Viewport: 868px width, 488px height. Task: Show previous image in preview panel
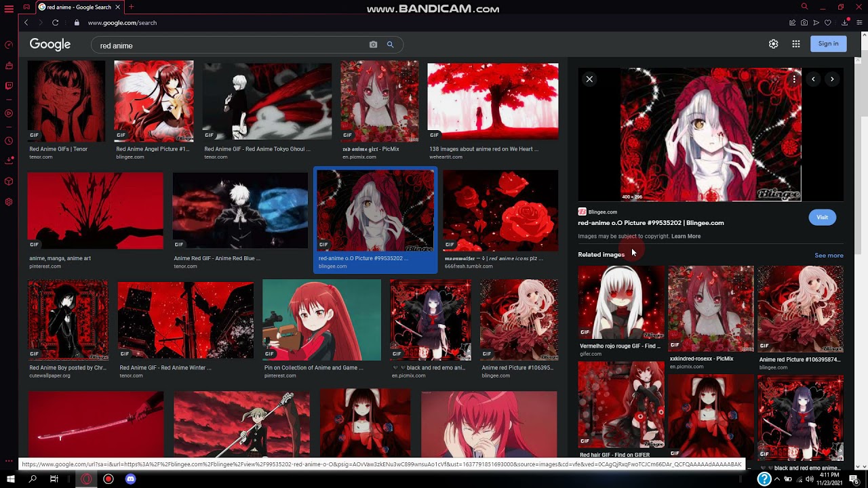813,79
